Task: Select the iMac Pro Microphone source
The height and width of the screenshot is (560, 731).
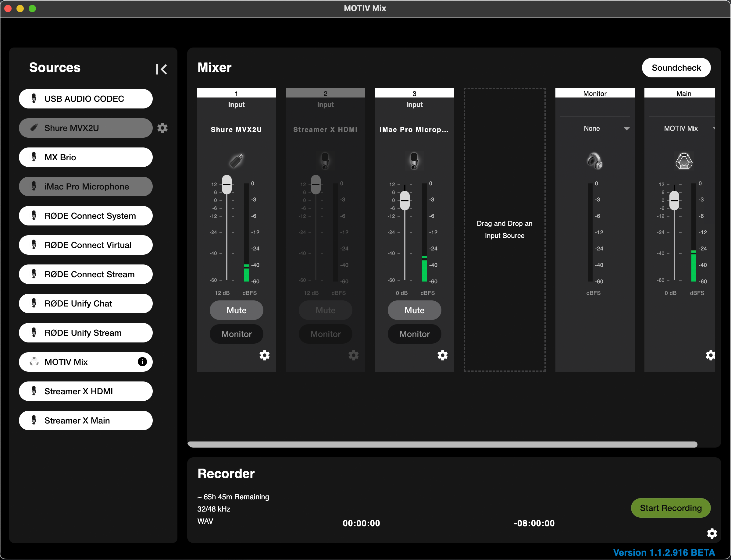Action: [86, 186]
